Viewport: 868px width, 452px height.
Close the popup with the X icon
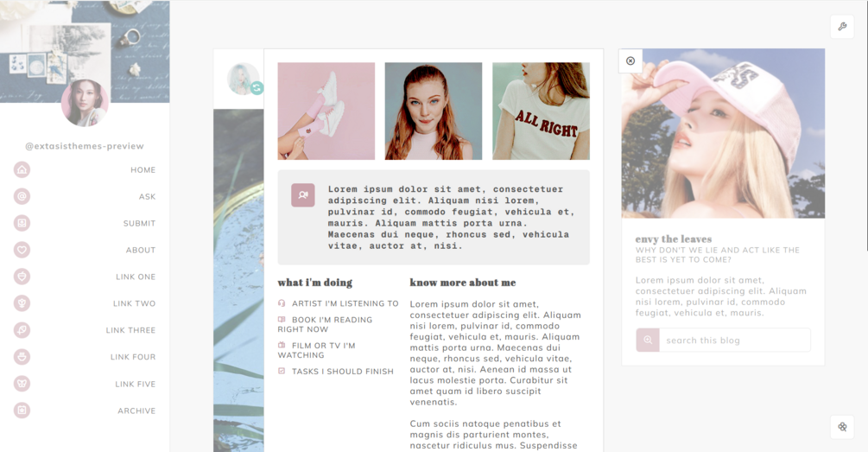tap(630, 61)
